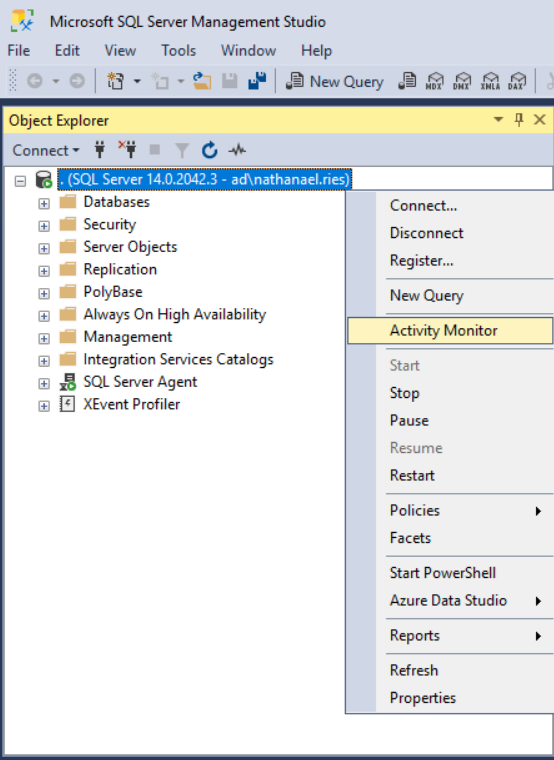
Task: Expand the SQL Server Agent node
Action: click(44, 383)
